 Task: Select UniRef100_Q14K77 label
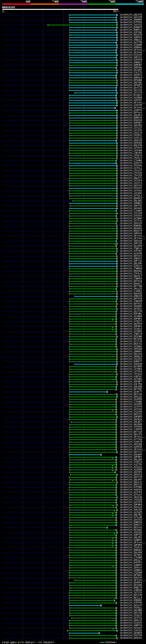click(x=131, y=392)
